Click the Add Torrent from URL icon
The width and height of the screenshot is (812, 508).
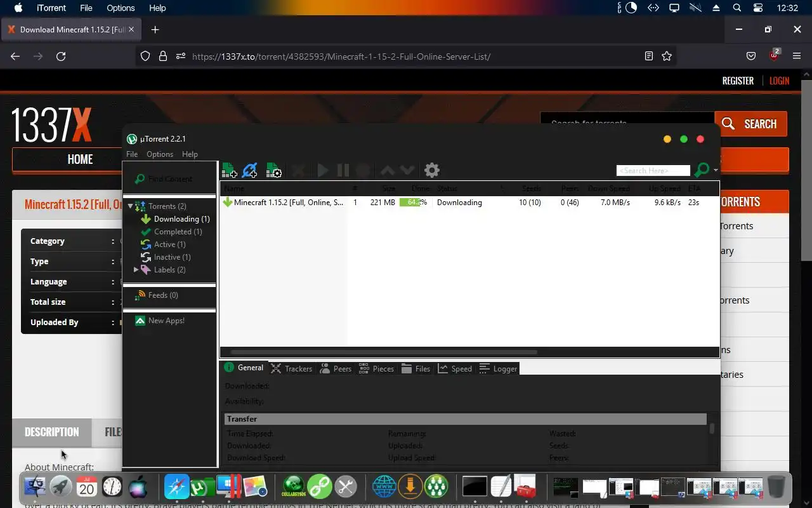point(250,170)
